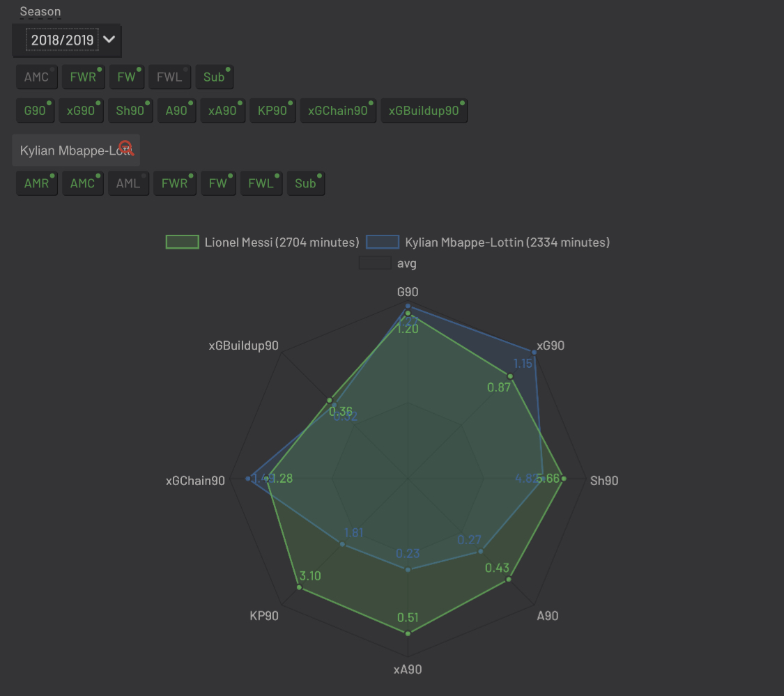
Task: Toggle Mbappe's FWL position filter
Action: click(x=261, y=183)
